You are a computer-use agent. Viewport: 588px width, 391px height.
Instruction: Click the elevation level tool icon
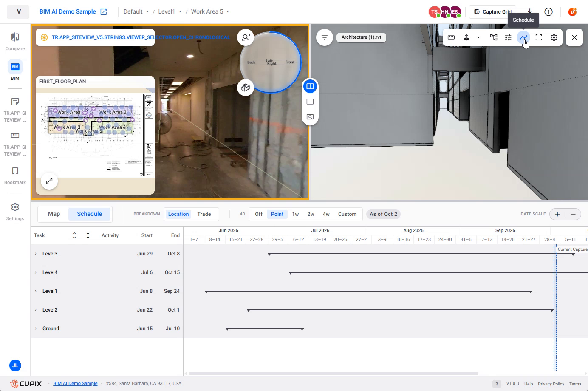coord(466,37)
